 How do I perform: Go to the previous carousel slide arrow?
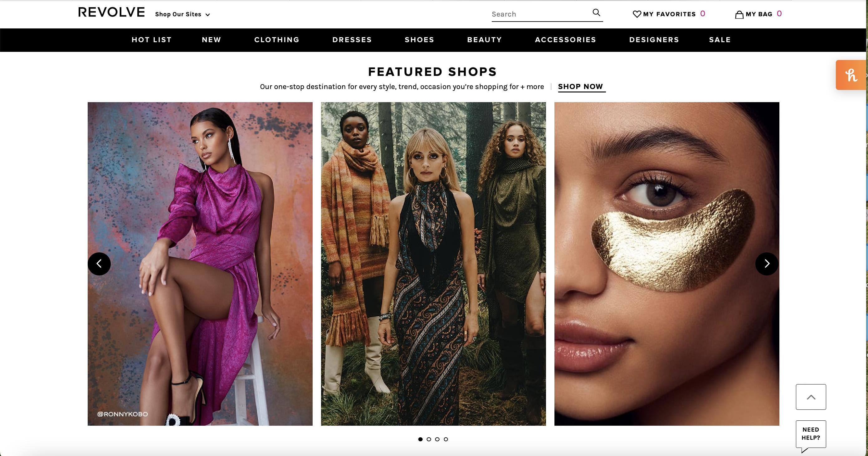(x=99, y=264)
